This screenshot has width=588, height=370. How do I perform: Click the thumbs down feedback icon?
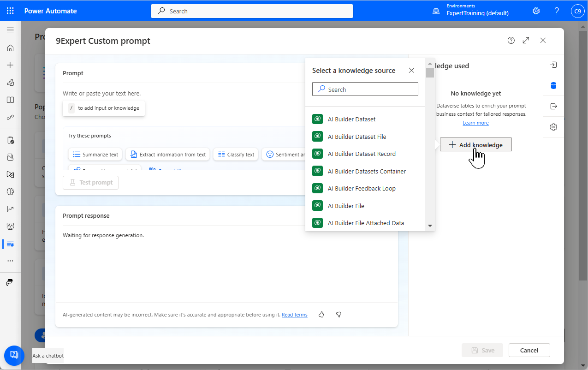pyautogui.click(x=339, y=315)
